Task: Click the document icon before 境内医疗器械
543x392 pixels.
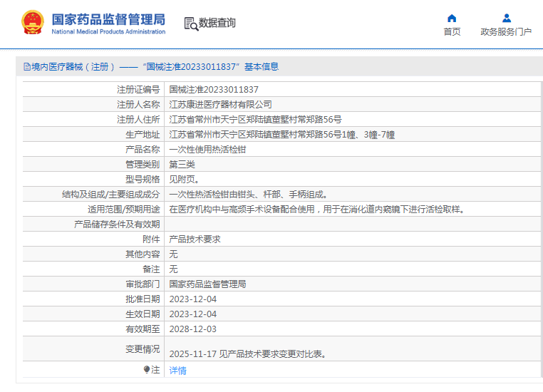Action: [26, 67]
